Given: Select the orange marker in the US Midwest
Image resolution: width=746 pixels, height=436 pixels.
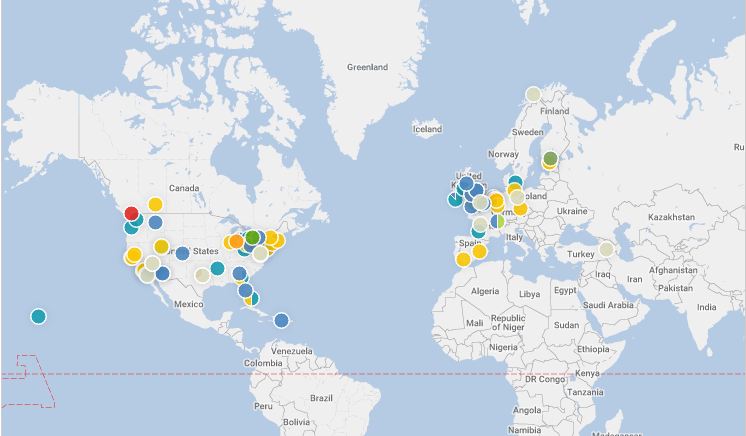Looking at the screenshot, I should tap(236, 241).
